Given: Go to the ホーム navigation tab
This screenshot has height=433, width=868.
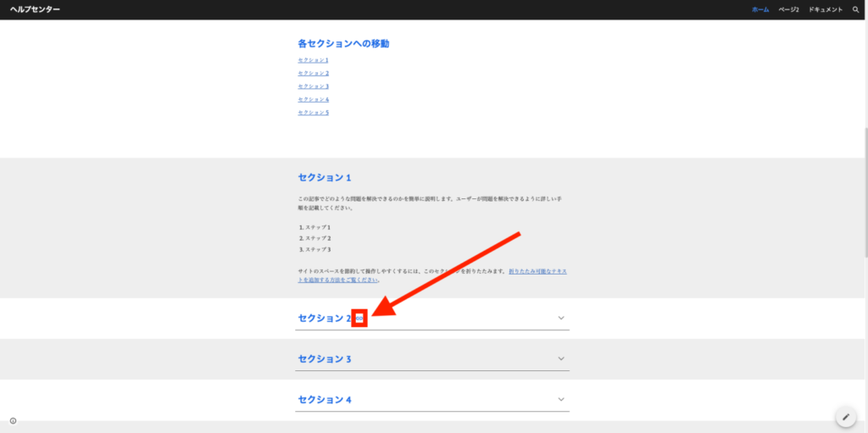Looking at the screenshot, I should (760, 9).
